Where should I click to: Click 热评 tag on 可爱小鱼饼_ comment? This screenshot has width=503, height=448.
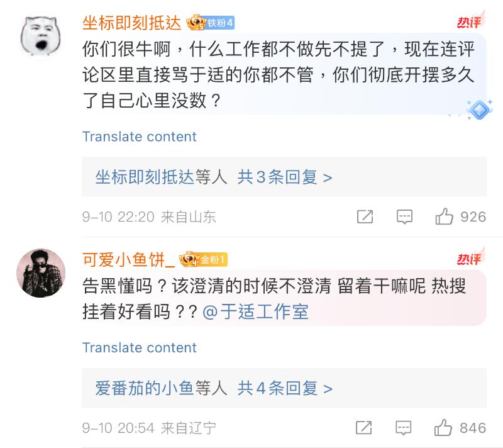tap(469, 259)
